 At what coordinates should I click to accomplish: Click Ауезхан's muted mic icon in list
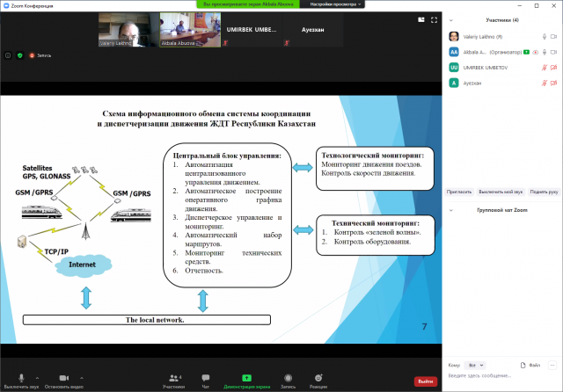pyautogui.click(x=545, y=83)
